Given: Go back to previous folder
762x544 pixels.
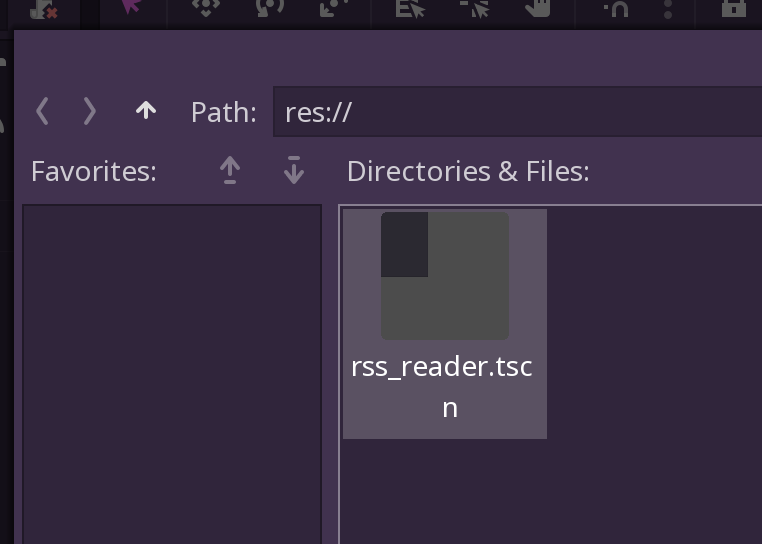Looking at the screenshot, I should (42, 111).
